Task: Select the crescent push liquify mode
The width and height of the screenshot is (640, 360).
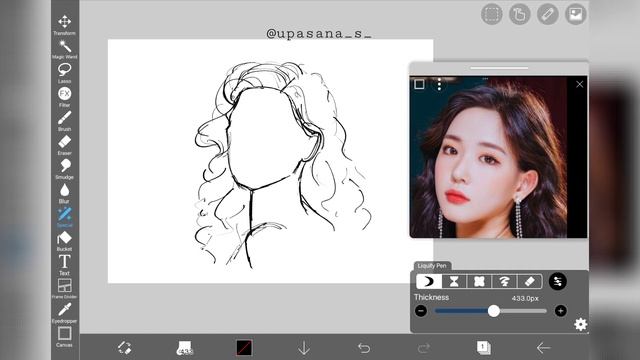Action: (x=429, y=281)
